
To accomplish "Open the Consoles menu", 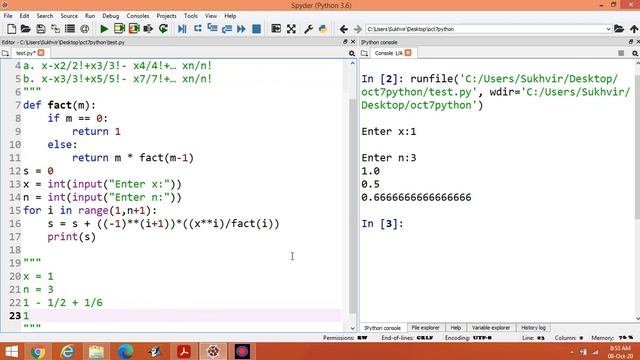I will (138, 16).
